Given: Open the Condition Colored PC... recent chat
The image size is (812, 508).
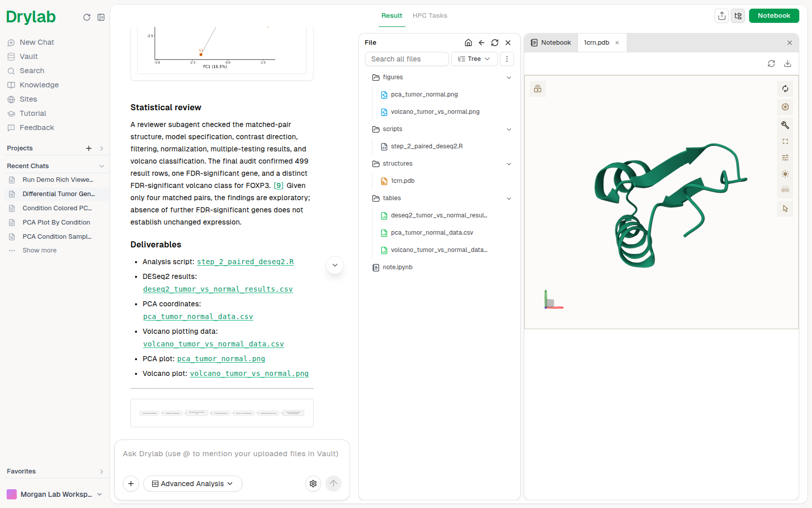Looking at the screenshot, I should (57, 208).
